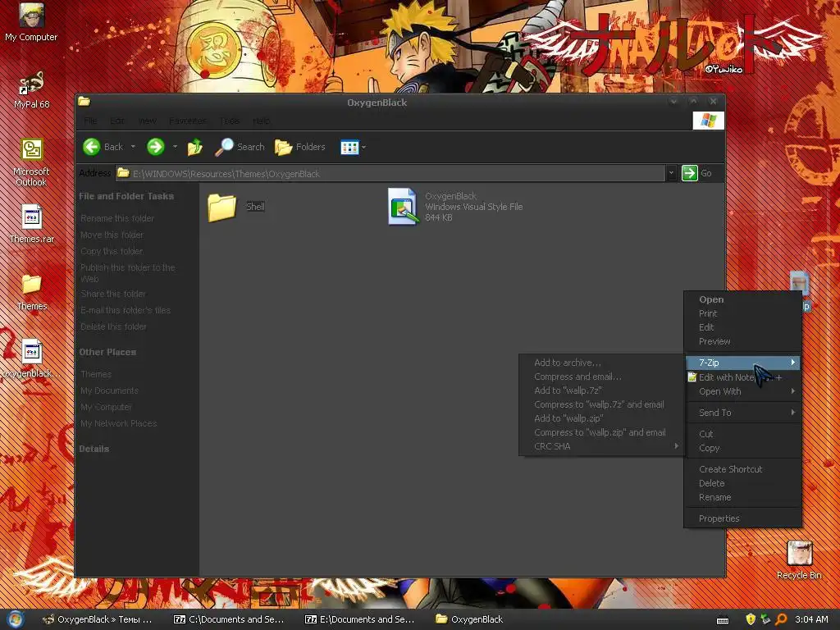Open the File menu

(x=90, y=121)
